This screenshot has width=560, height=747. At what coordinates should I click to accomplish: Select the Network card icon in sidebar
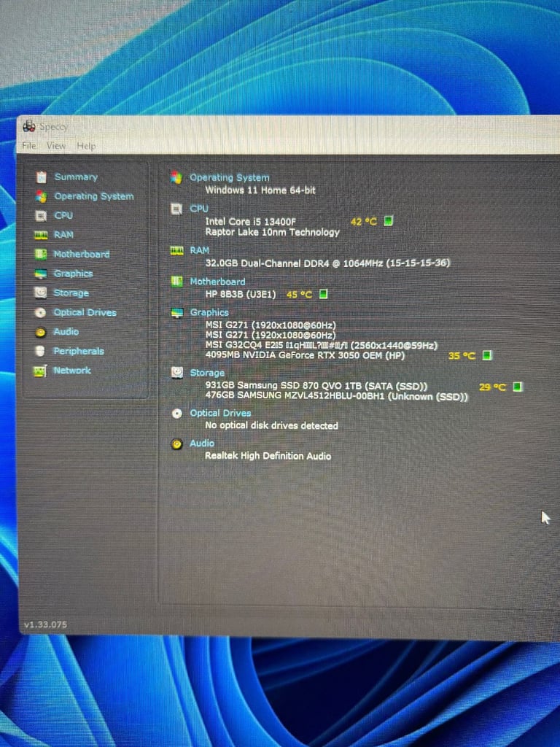40,371
